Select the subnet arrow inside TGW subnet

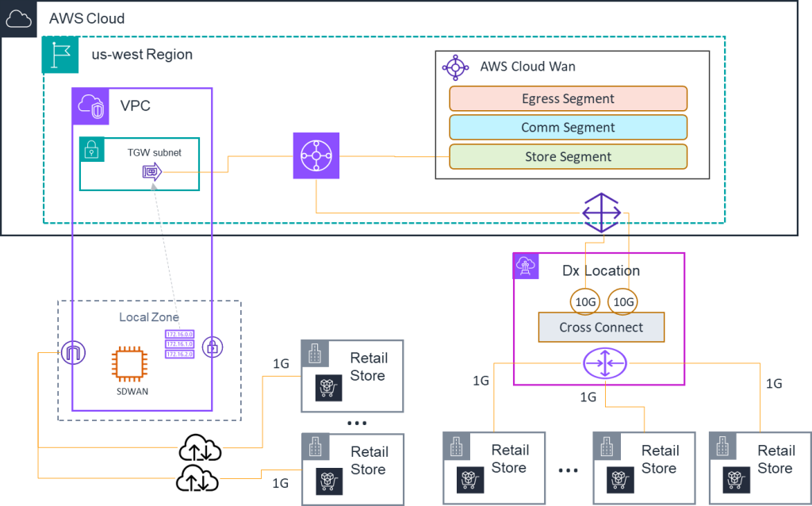[x=151, y=169]
